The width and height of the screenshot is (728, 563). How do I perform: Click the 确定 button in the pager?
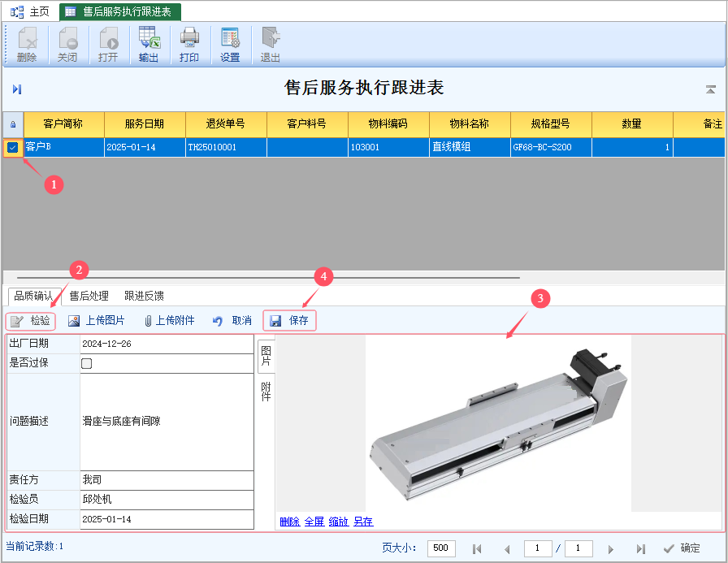(x=682, y=548)
